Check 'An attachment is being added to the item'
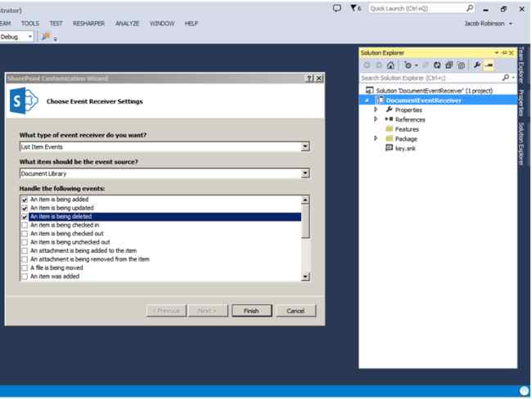Image resolution: width=532 pixels, height=399 pixels. click(x=25, y=251)
